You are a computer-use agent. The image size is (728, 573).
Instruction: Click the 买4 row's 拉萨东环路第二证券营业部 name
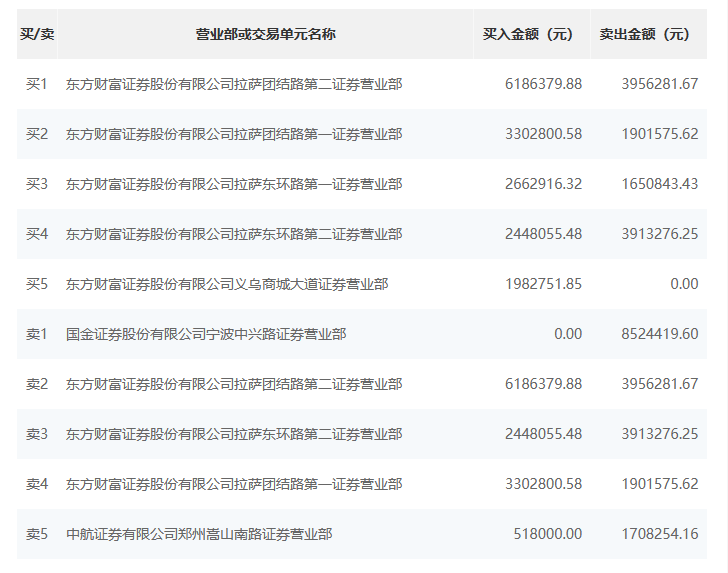click(234, 234)
